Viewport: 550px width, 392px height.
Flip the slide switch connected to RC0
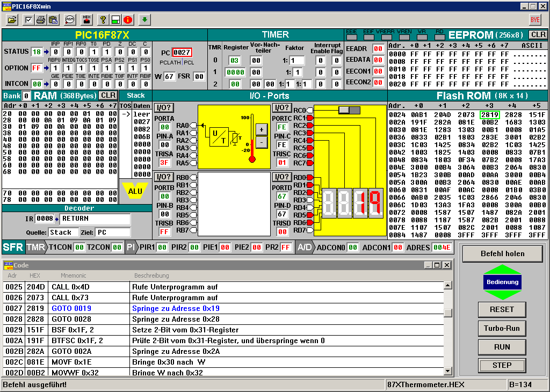coord(350,110)
